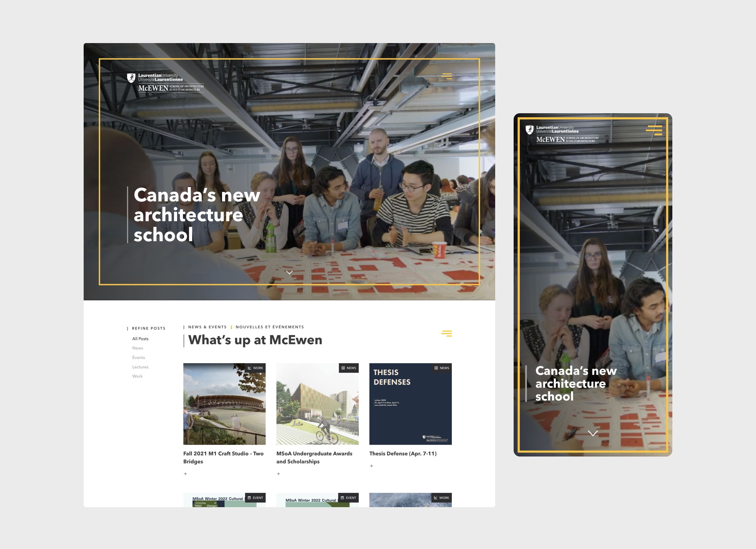This screenshot has height=549, width=756.
Task: Click NEWS tag on Thesis Defenses card
Action: [442, 368]
